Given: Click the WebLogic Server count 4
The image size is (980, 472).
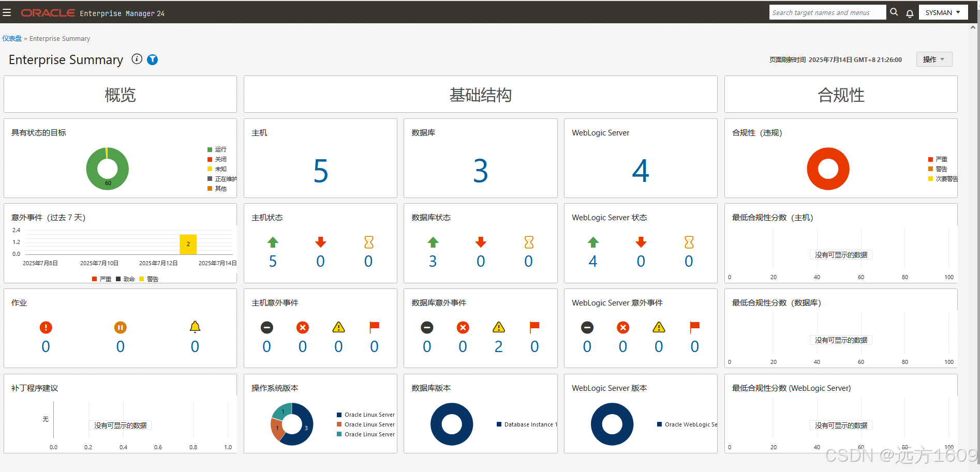Looking at the screenshot, I should [x=641, y=171].
